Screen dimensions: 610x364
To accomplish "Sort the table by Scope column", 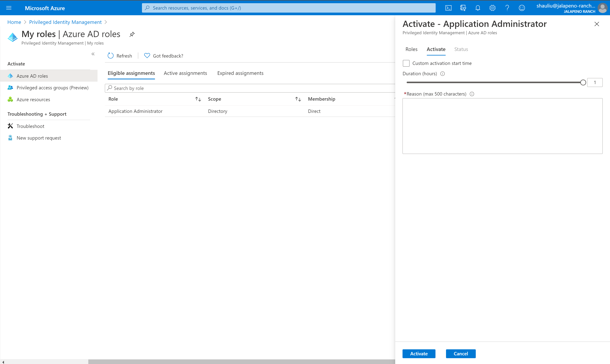I will point(298,99).
